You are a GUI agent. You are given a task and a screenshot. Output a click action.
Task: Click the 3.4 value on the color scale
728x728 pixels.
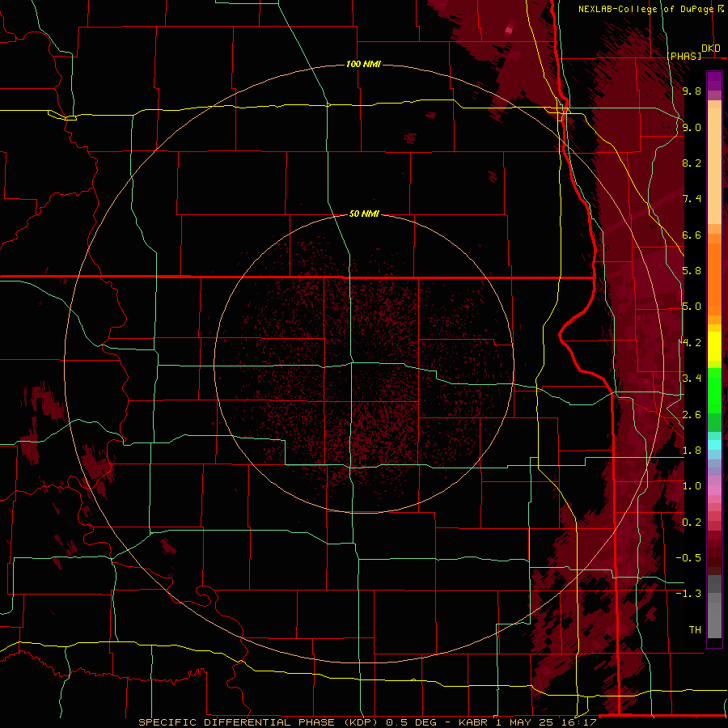(692, 379)
